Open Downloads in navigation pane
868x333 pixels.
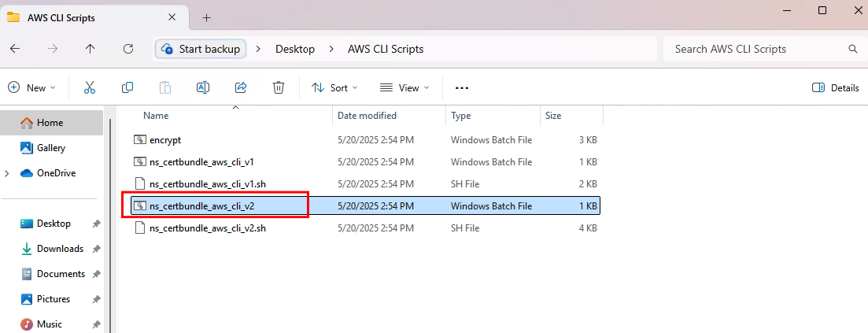coord(51,249)
